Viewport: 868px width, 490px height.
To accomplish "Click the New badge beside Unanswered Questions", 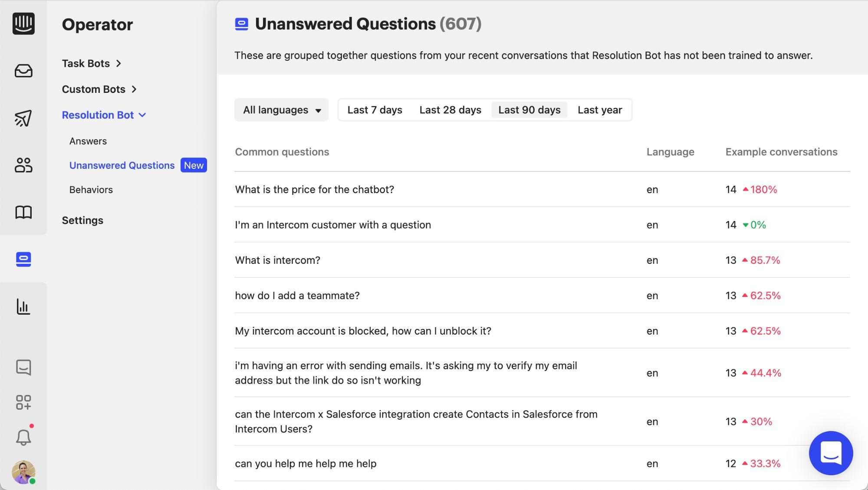I will click(x=194, y=165).
